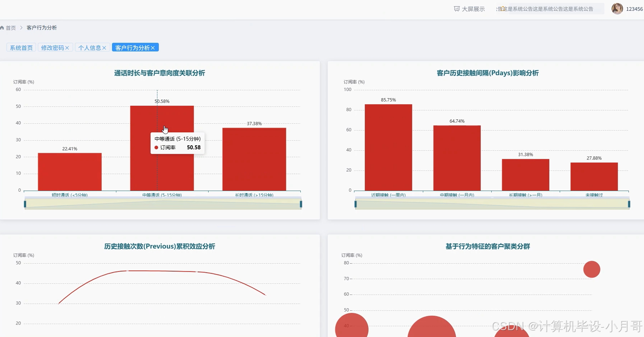Click the 未接触过 bar
The height and width of the screenshot is (337, 644).
click(594, 177)
